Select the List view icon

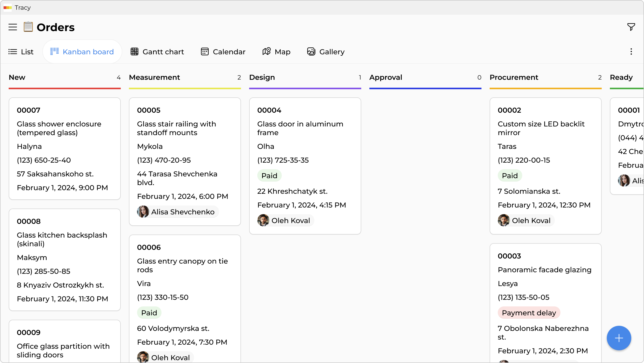pos(12,51)
